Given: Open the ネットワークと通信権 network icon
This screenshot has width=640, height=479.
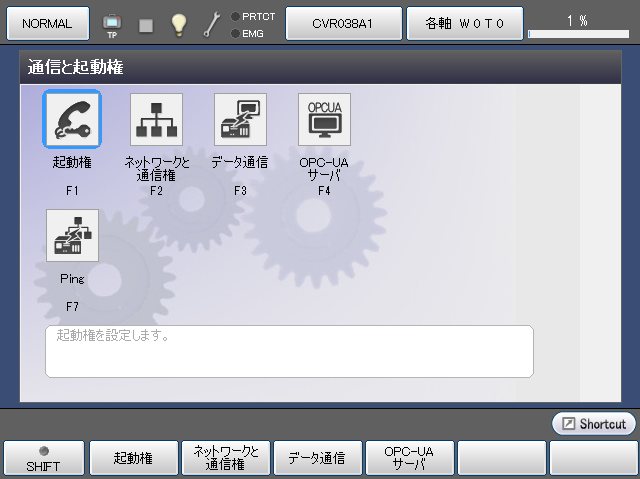Looking at the screenshot, I should (156, 120).
